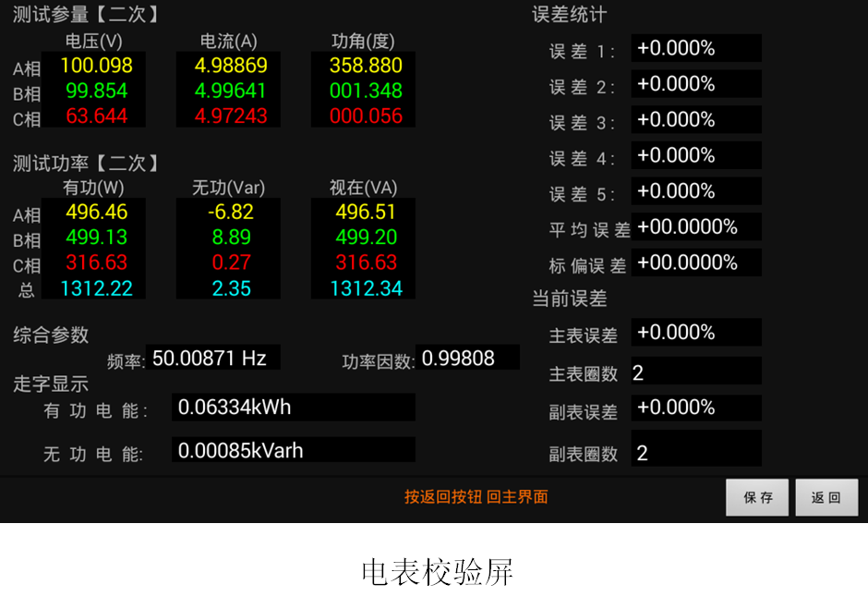Select the 标偏误差 value field
This screenshot has height=597, width=868.
pos(696,262)
